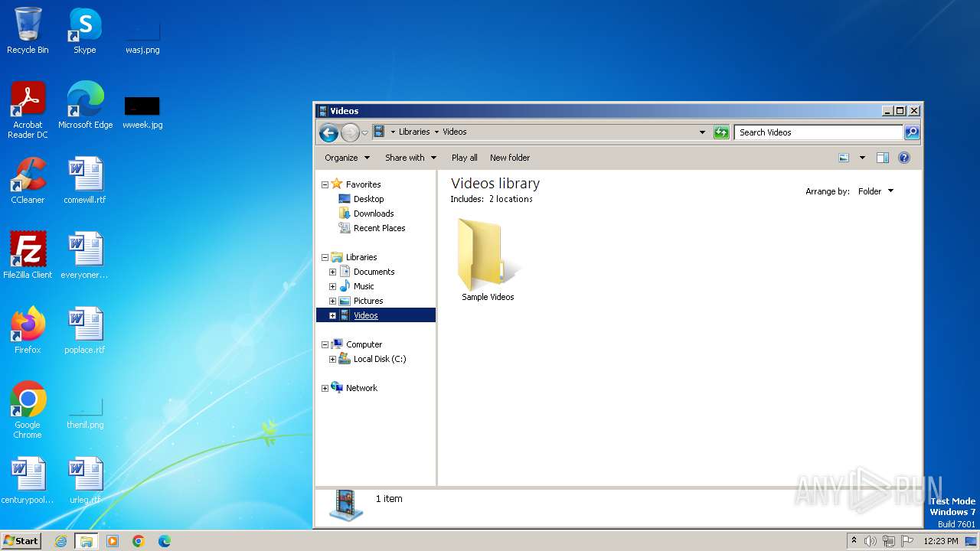This screenshot has width=980, height=551.
Task: Expand Local Disk (C:) node
Action: pyautogui.click(x=332, y=359)
